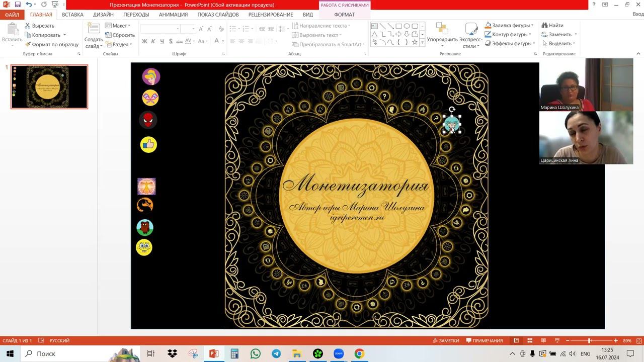Screen dimensions: 644x362
Task: Choose the isosceles triangle shape
Action: tap(374, 34)
